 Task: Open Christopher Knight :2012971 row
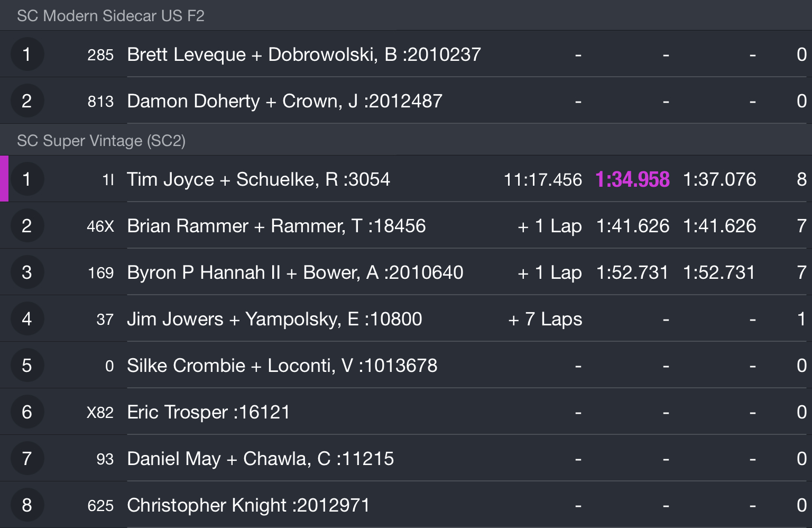[406, 505]
